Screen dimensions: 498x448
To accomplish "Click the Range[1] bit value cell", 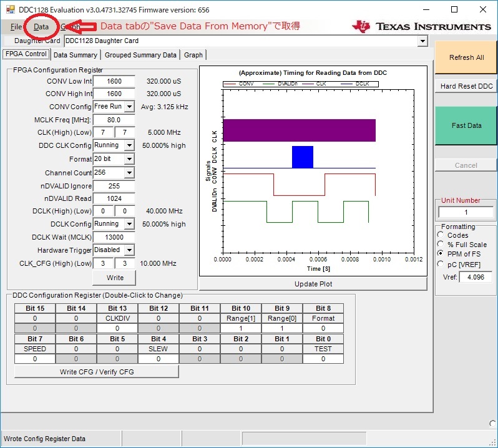I will click(241, 328).
